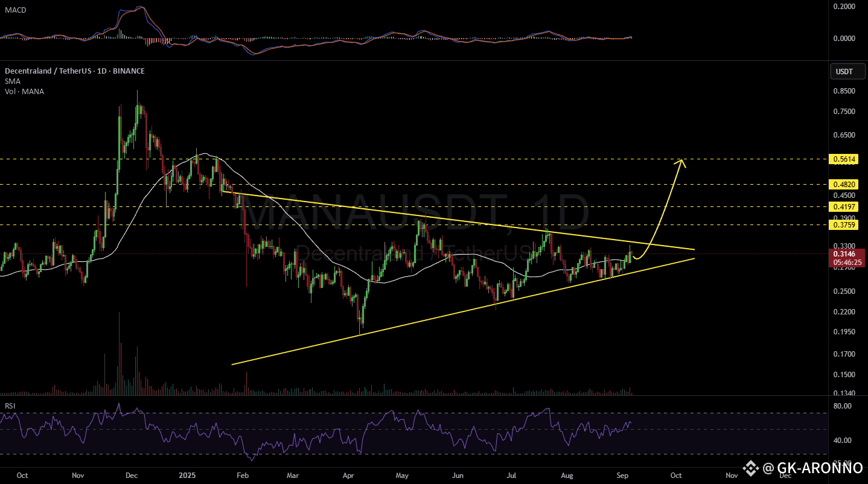Click 0.3900 on the price axis
Screen dimensions: 868x484
(844, 218)
